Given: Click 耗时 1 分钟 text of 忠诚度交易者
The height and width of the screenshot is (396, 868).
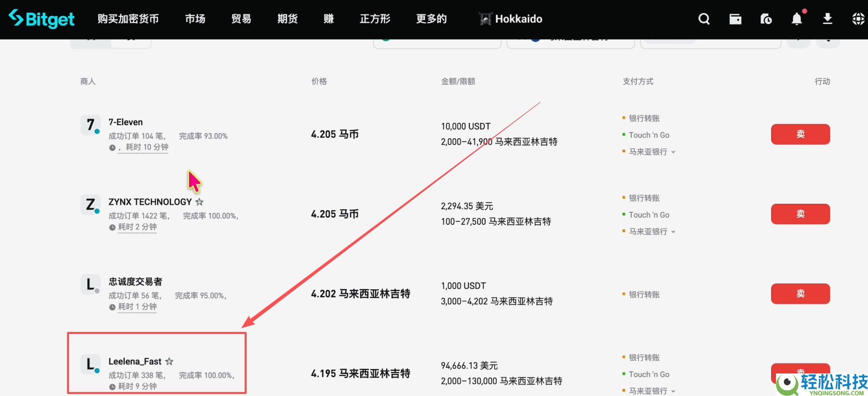Looking at the screenshot, I should 137,306.
